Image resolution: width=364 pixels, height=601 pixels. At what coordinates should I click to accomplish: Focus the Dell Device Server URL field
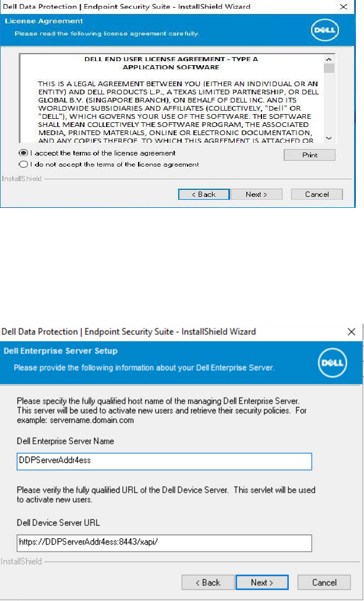click(x=164, y=543)
